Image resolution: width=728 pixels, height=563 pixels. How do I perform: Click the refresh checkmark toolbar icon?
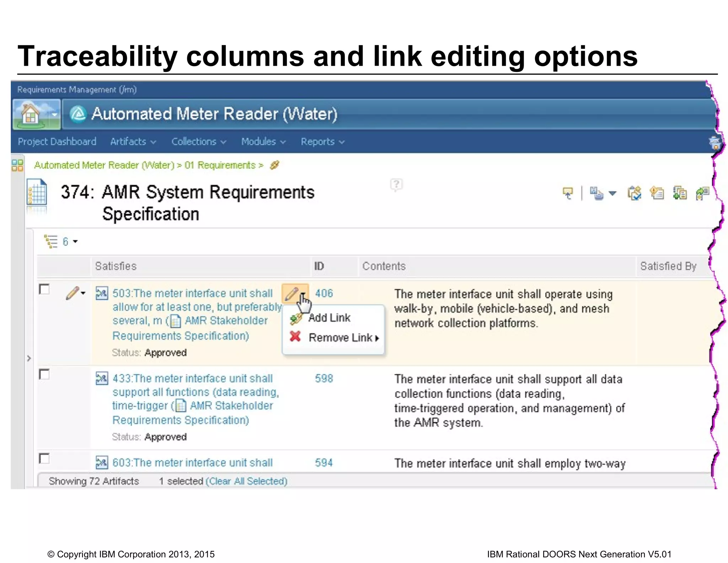pyautogui.click(x=635, y=193)
